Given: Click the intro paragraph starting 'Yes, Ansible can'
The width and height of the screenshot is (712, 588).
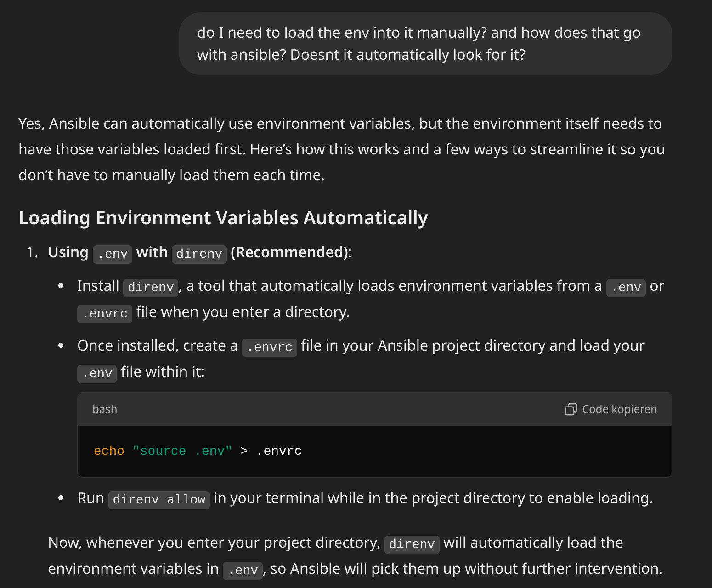Looking at the screenshot, I should pyautogui.click(x=342, y=149).
